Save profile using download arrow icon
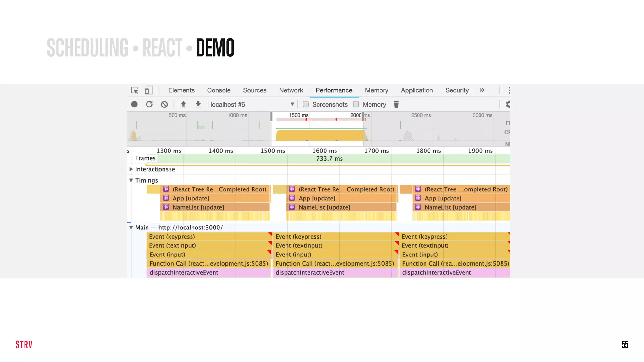Screen dimensions: 644x362 click(198, 104)
